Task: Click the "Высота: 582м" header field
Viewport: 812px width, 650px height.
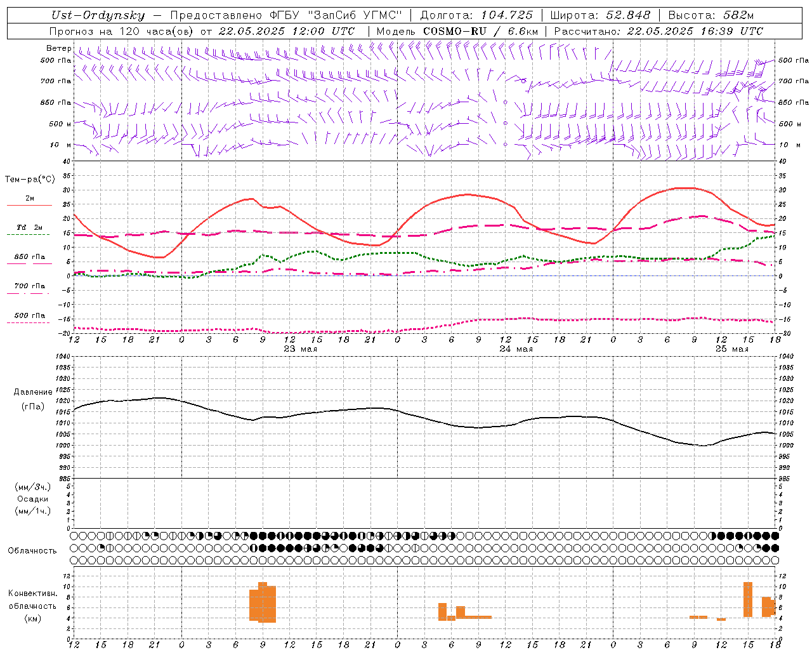Action: [x=711, y=15]
